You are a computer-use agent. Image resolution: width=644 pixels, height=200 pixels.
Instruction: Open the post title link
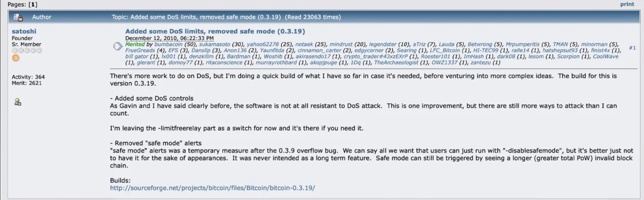215,31
